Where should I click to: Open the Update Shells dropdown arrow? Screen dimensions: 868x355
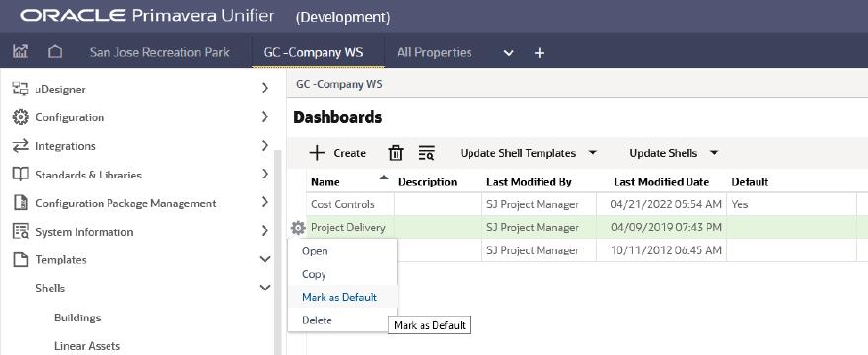click(x=714, y=152)
